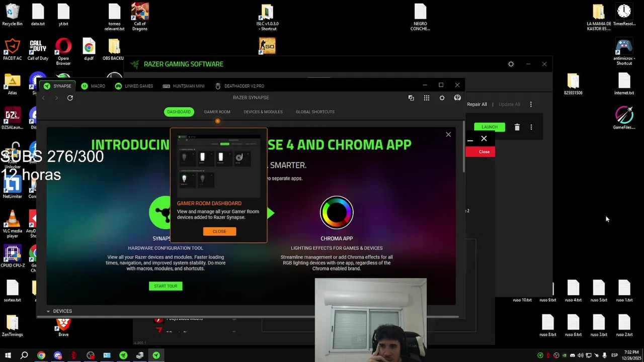Open the Windows Start menu

click(x=8, y=355)
